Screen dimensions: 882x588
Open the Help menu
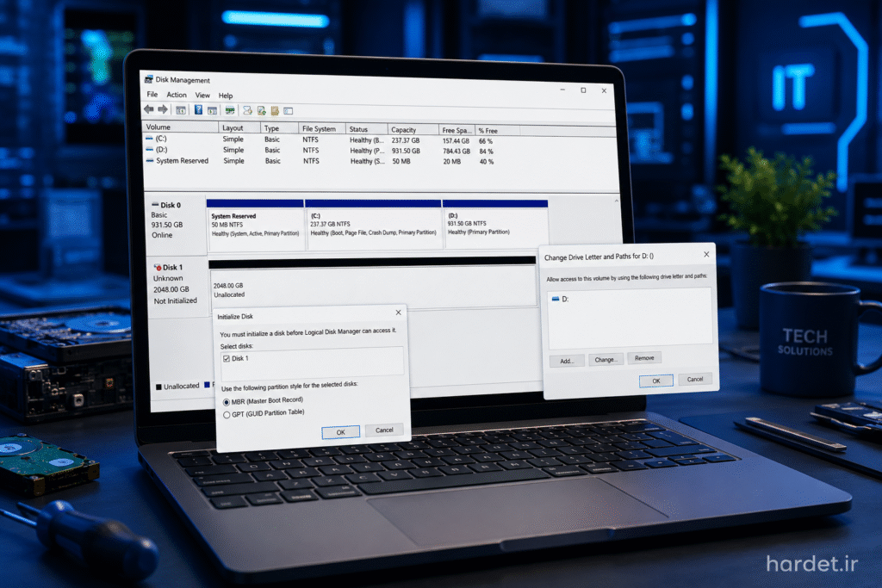[226, 96]
